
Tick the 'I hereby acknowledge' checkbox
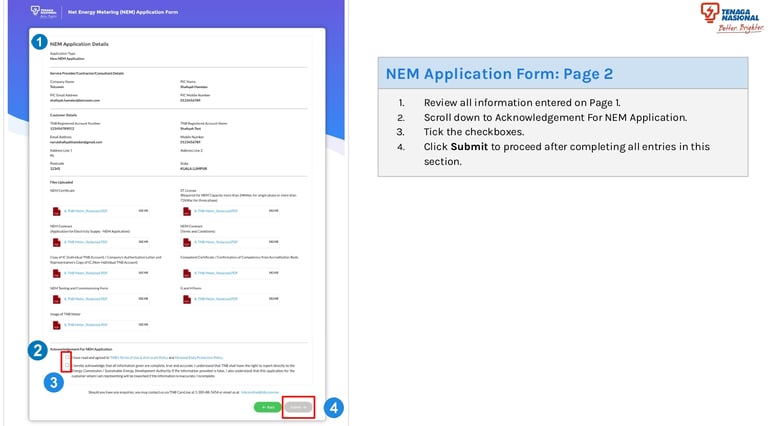click(x=67, y=366)
